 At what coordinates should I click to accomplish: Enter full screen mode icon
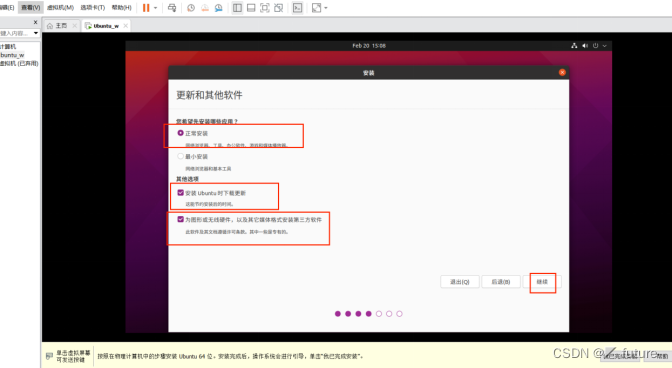coord(265,8)
